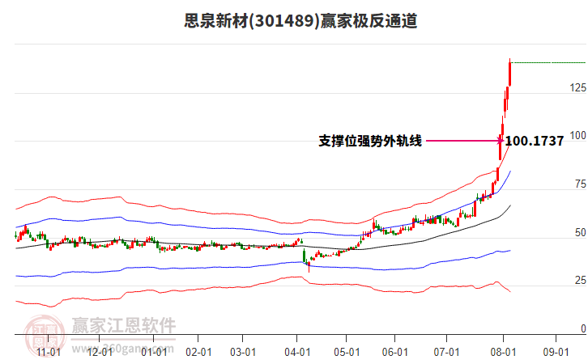Click x-axis date 01-01
Screen dimensions: 588x364
(154, 353)
